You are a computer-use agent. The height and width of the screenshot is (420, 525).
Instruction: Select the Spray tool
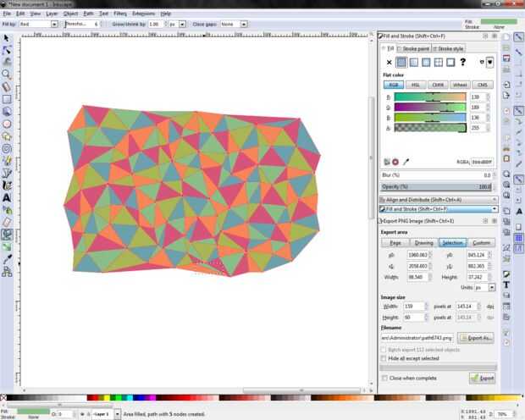7,210
